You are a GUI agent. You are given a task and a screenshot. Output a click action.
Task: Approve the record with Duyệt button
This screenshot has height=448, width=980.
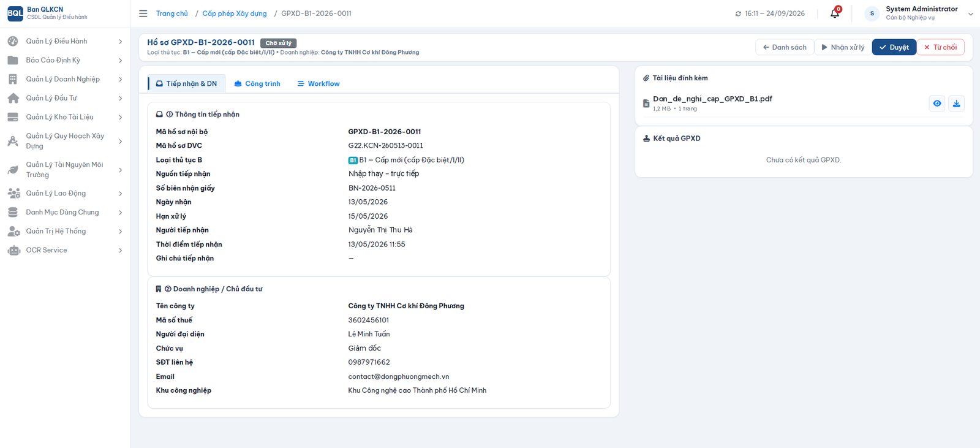point(894,47)
